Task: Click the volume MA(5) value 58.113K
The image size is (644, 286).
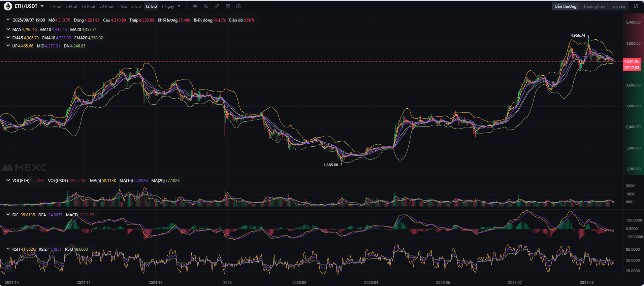Action: coord(109,180)
